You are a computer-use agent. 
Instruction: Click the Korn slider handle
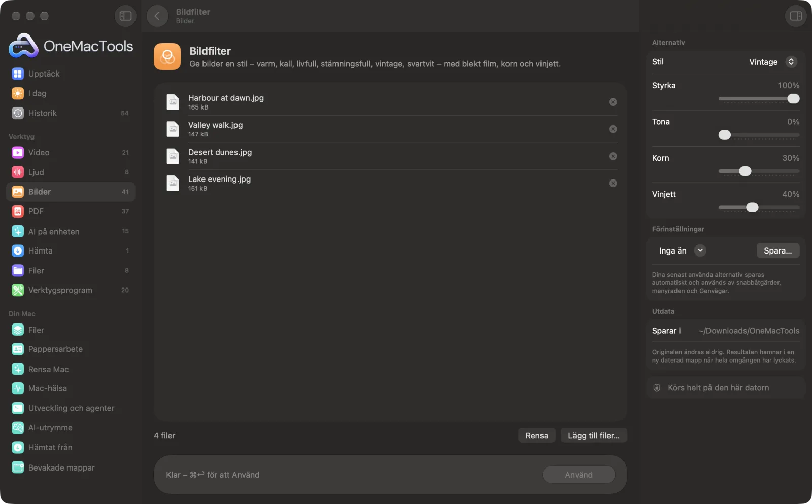[x=745, y=171]
